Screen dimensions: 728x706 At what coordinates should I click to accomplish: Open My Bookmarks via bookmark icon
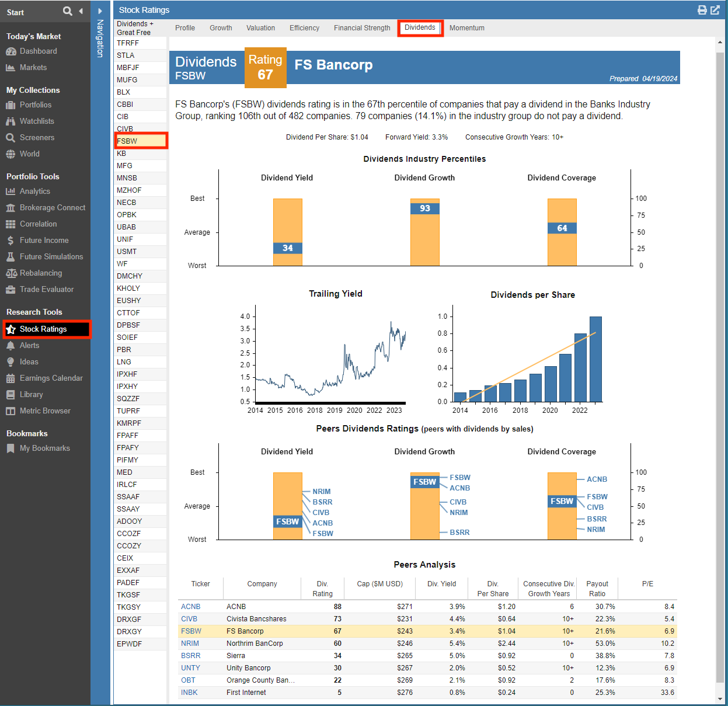click(x=11, y=448)
